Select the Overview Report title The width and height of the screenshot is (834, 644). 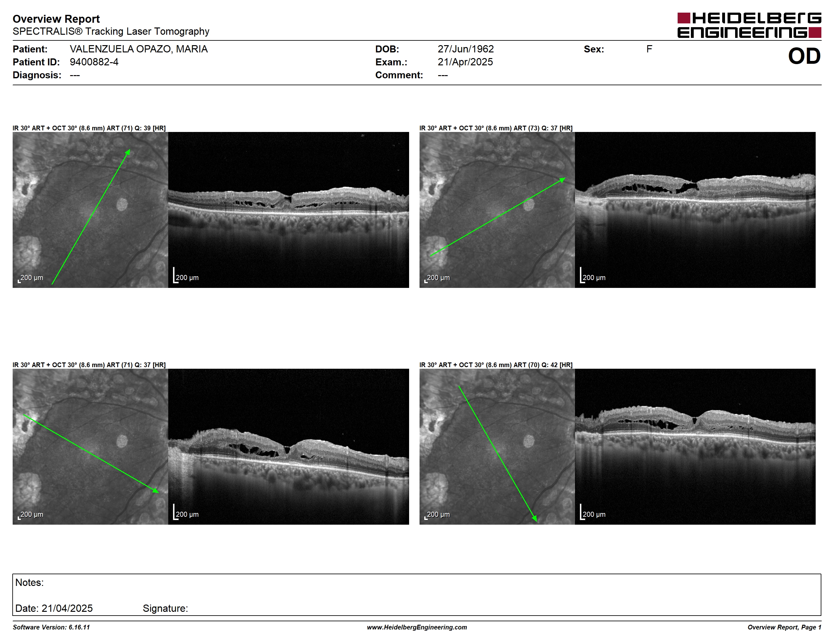click(56, 19)
